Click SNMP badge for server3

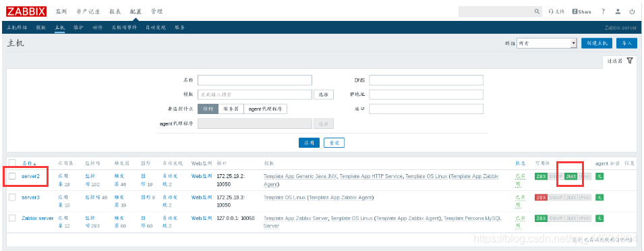[x=556, y=197]
